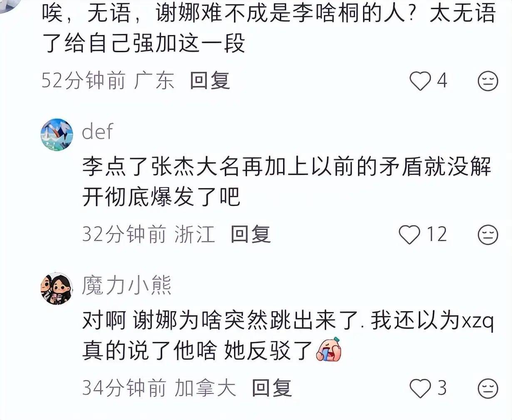Screen dimensions: 512x420
Task: Dislike def's comment from 浙江
Action: point(488,235)
